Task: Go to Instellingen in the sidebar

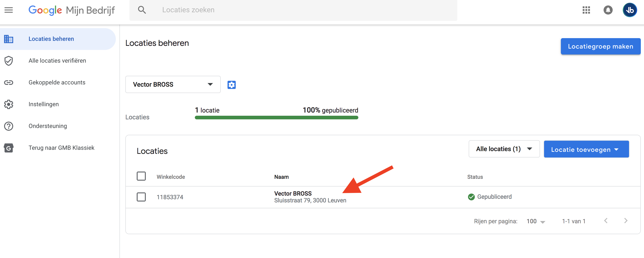Action: click(x=44, y=104)
